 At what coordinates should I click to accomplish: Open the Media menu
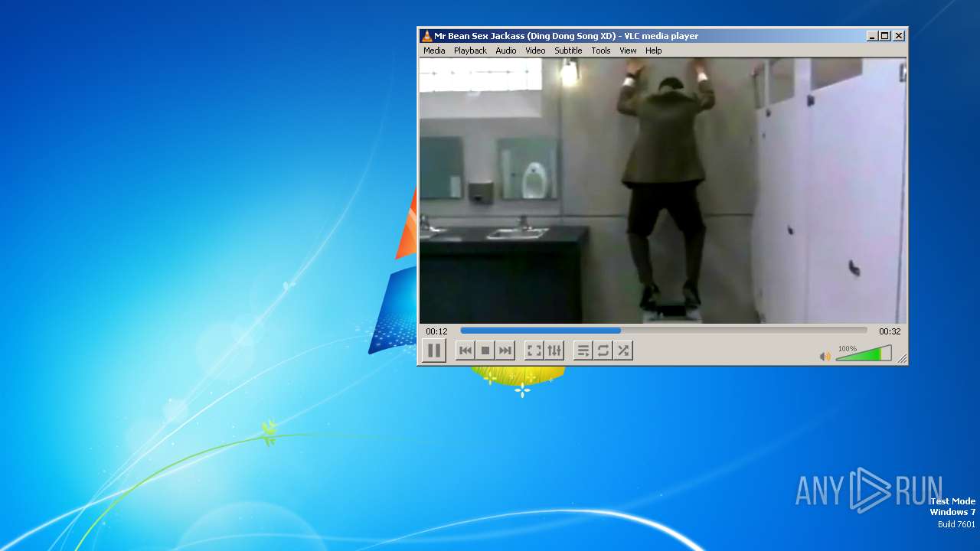tap(434, 51)
